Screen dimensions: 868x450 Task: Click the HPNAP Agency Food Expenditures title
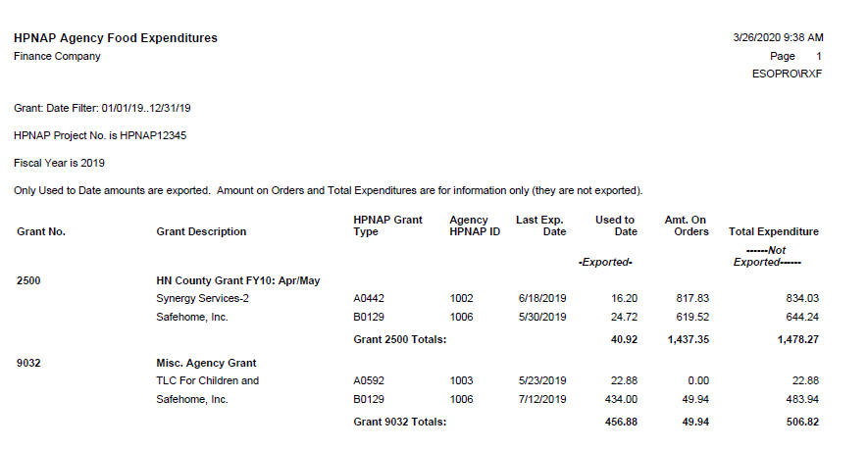click(x=116, y=38)
